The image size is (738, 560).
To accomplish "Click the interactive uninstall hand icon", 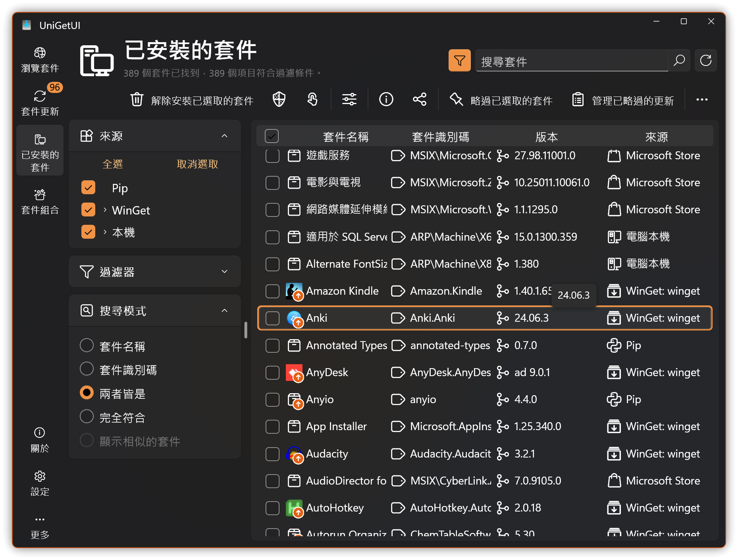I will click(312, 99).
